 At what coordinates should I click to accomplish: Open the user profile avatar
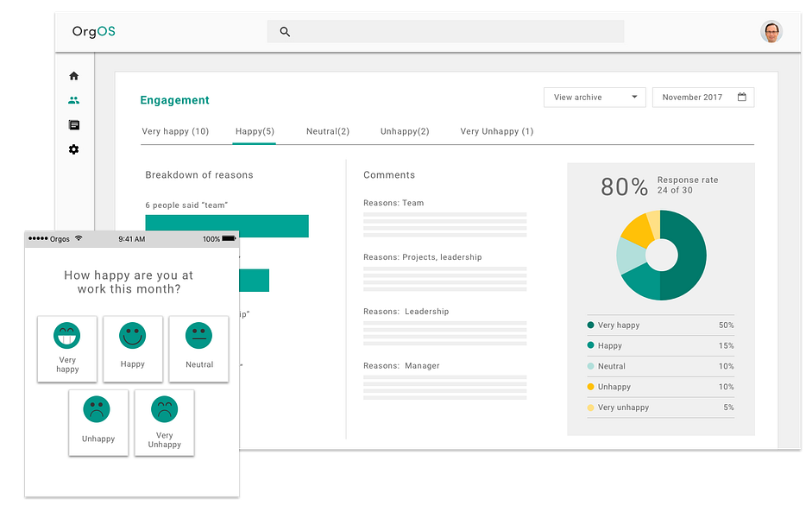[x=771, y=32]
